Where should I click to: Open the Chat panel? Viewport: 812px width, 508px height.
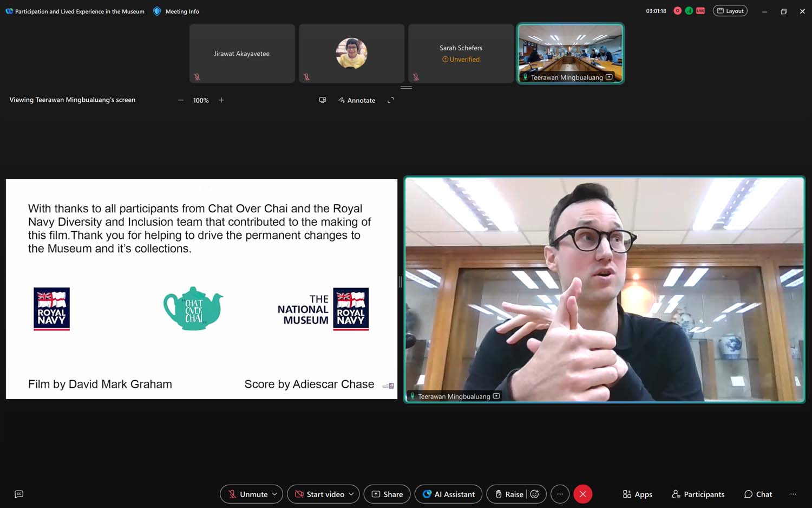click(x=758, y=494)
